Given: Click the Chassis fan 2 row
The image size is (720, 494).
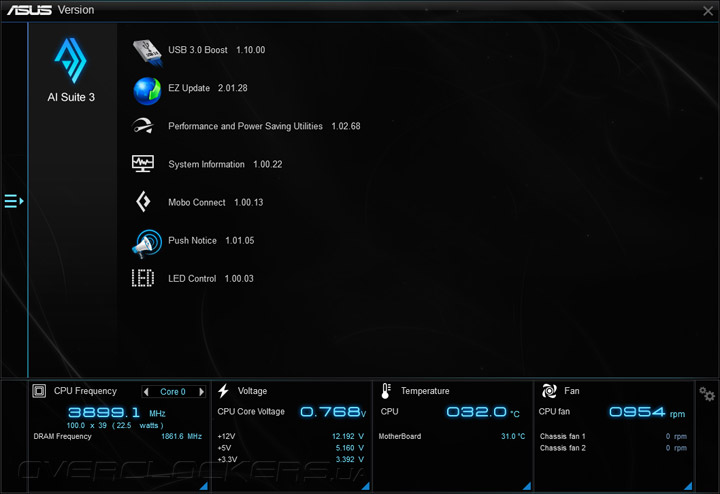Looking at the screenshot, I should (x=613, y=448).
